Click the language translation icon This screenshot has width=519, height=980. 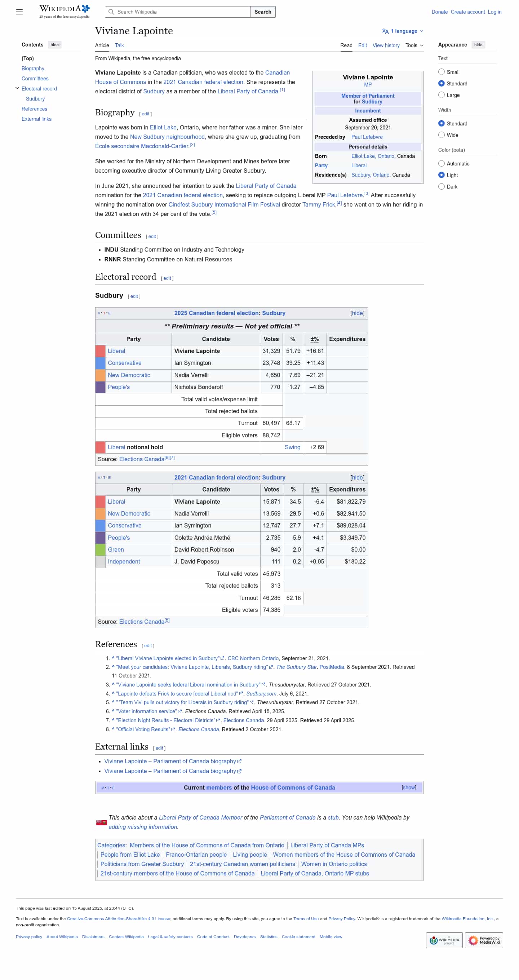(385, 31)
